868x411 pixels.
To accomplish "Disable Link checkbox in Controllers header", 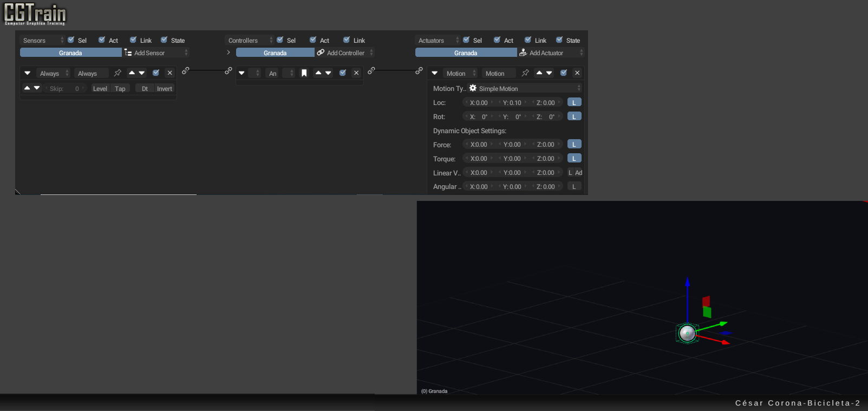I will pyautogui.click(x=347, y=40).
